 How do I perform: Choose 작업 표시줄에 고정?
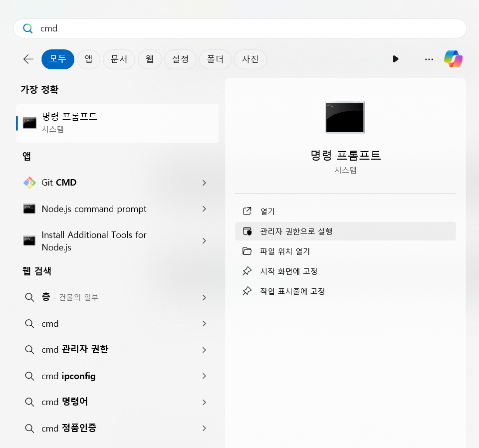click(x=345, y=291)
